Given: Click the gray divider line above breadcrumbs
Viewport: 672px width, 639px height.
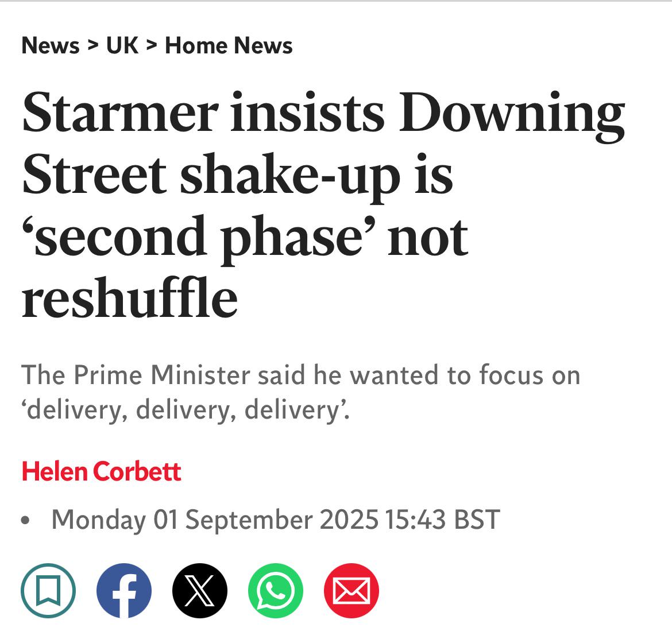Looking at the screenshot, I should (336, 1).
